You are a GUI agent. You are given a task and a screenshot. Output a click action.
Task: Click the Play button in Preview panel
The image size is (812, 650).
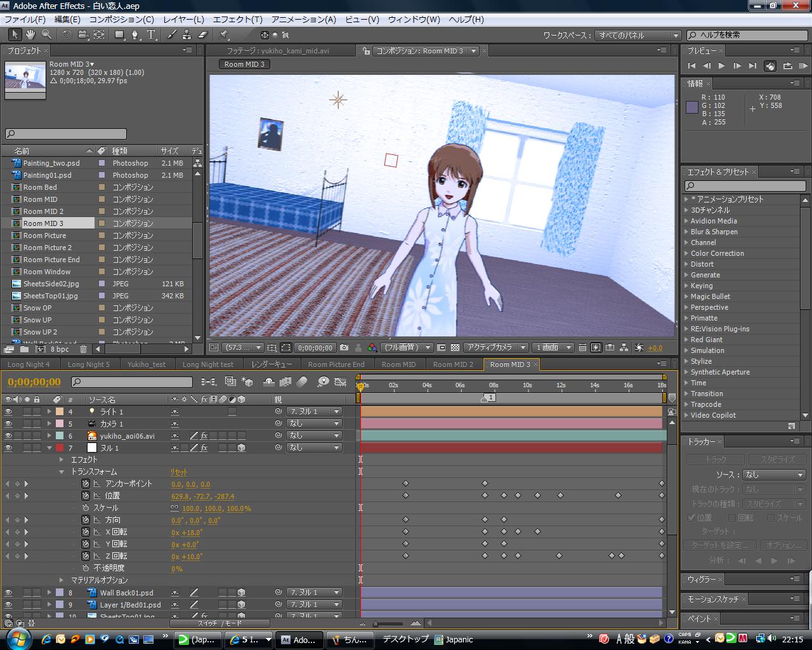point(721,65)
